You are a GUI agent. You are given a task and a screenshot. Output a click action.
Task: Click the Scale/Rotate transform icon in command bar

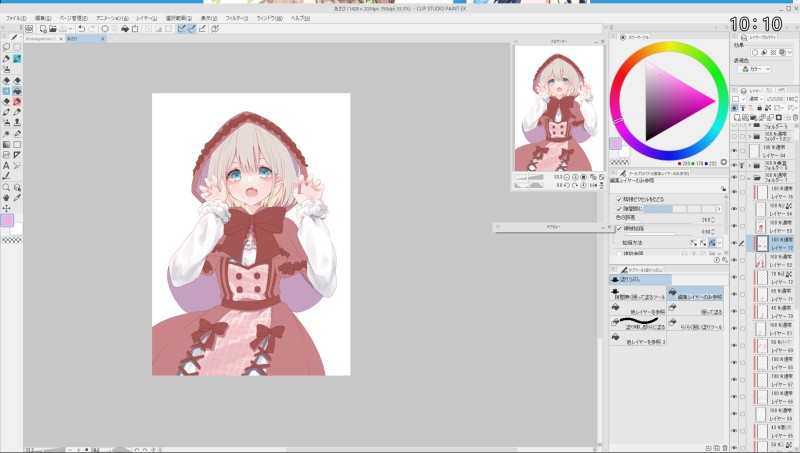click(x=135, y=29)
